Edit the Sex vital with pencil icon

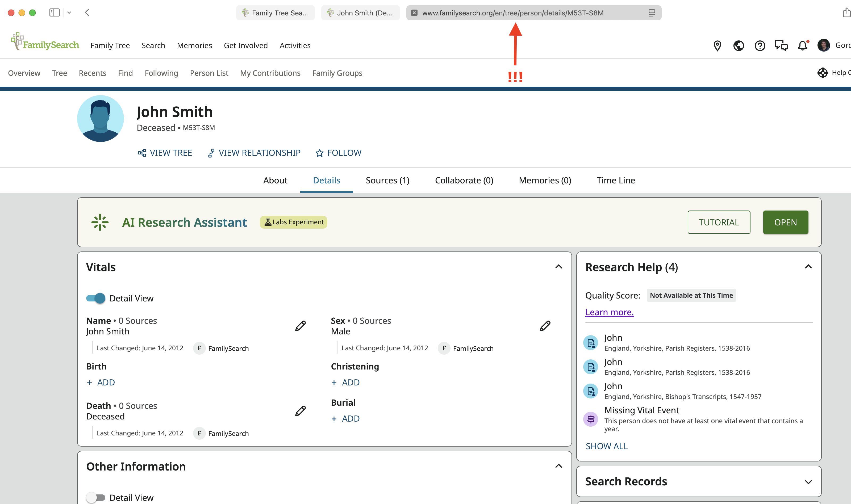pos(545,326)
